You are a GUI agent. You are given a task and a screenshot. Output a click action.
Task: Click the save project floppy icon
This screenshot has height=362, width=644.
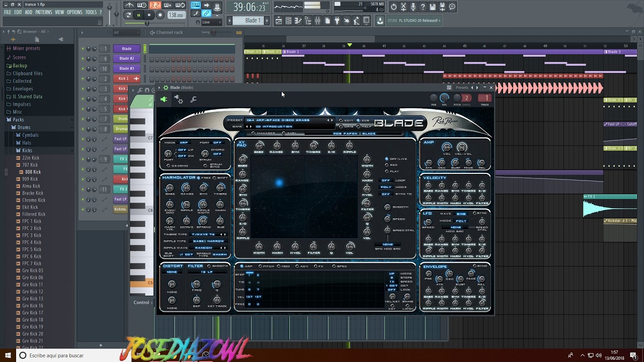[x=432, y=7]
